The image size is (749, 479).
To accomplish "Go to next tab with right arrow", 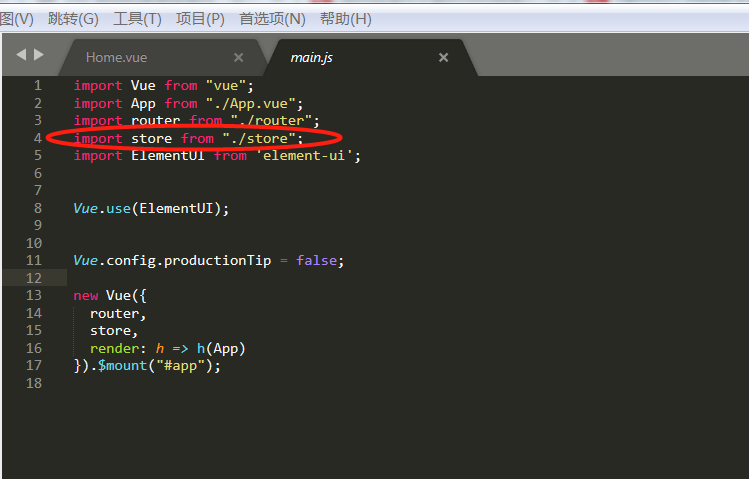I will (39, 55).
